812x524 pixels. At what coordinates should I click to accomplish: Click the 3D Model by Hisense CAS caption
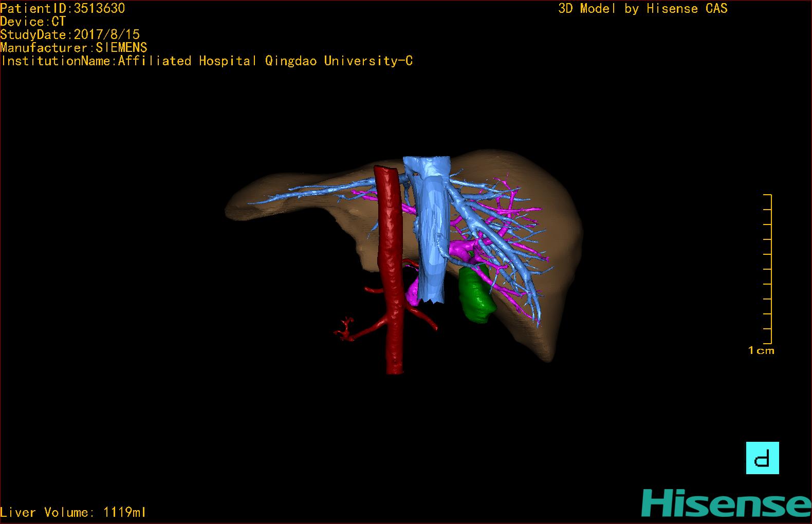point(643,8)
